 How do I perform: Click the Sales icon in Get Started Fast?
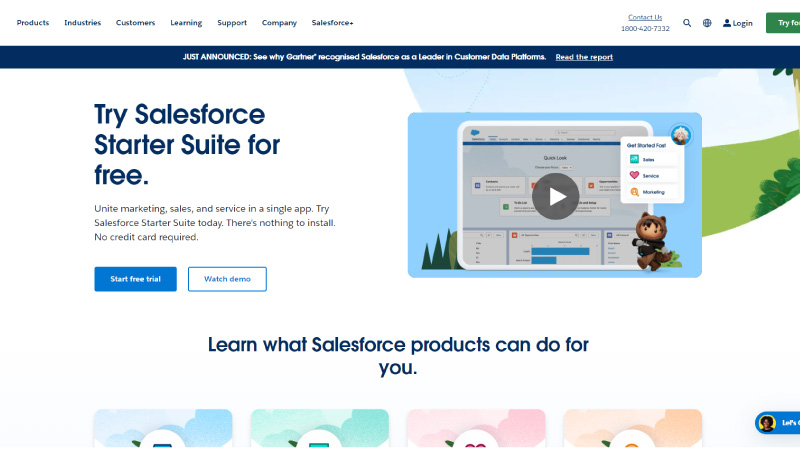pos(634,159)
